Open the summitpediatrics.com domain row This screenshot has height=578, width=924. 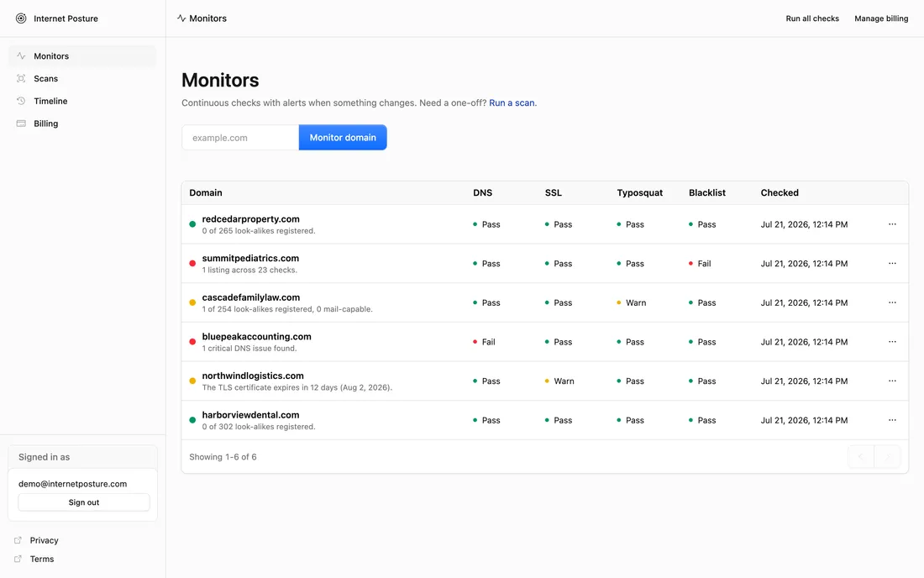point(544,263)
